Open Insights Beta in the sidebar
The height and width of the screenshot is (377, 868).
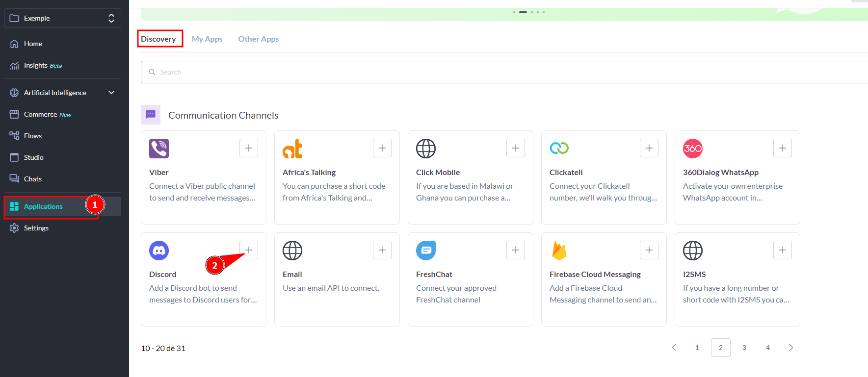coord(63,65)
